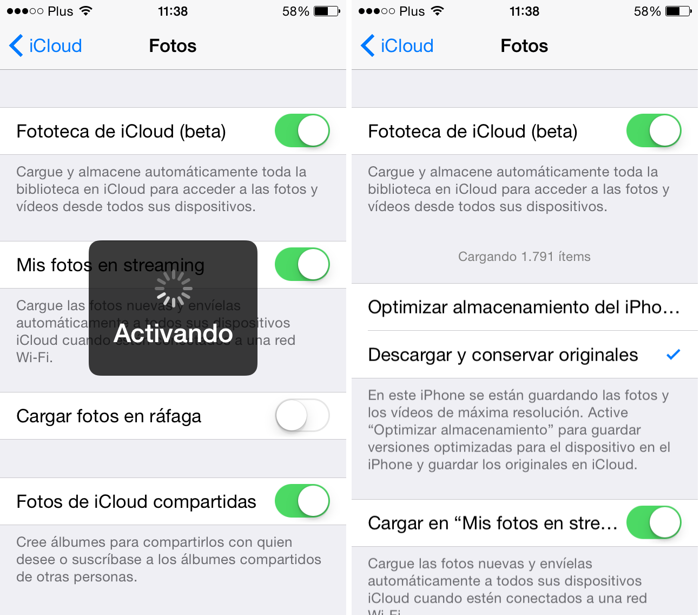Tap the blue checkmark next to Descargar y conservar originales

[673, 355]
